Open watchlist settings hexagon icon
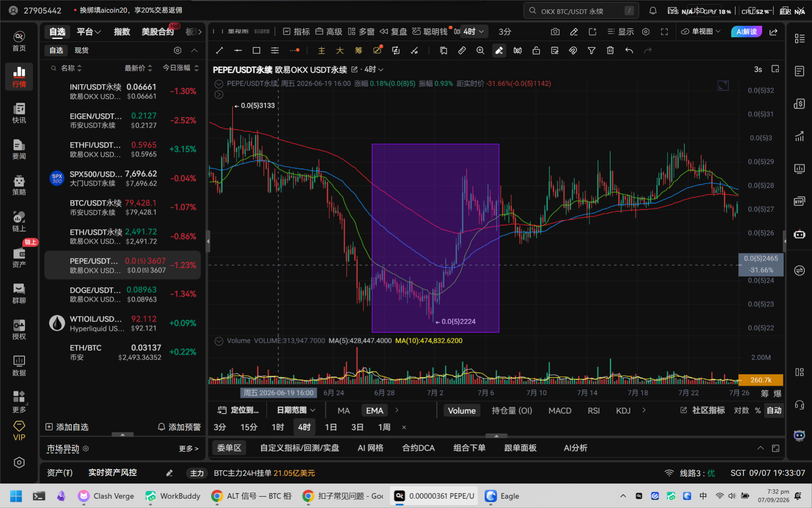This screenshot has width=812, height=508. click(178, 50)
